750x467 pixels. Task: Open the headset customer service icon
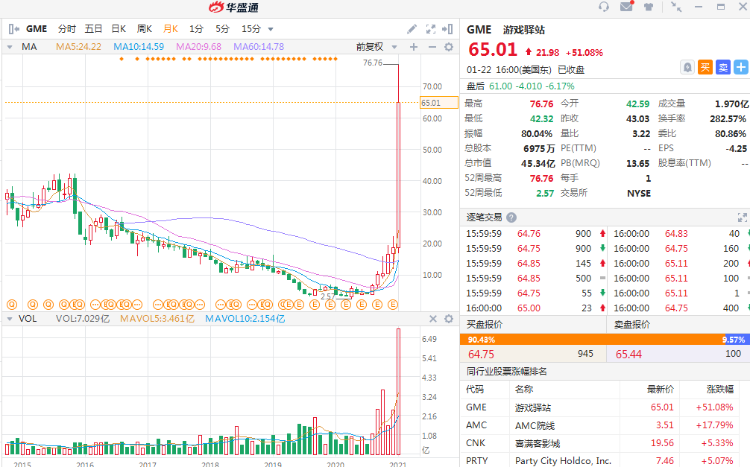[x=604, y=7]
